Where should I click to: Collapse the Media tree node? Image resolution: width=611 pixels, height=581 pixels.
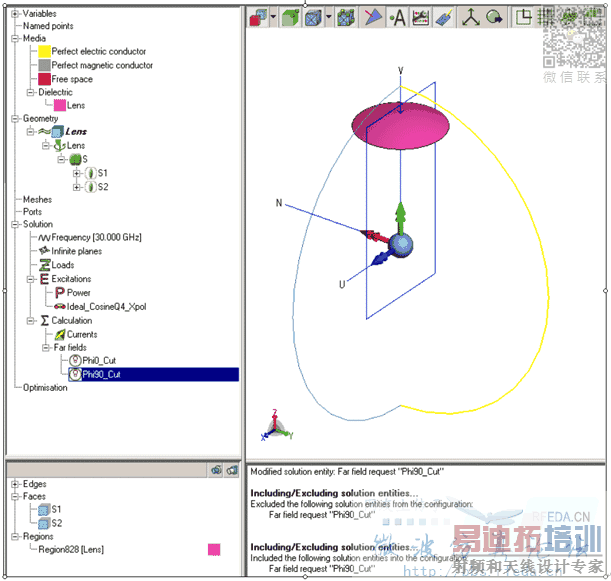(15, 39)
